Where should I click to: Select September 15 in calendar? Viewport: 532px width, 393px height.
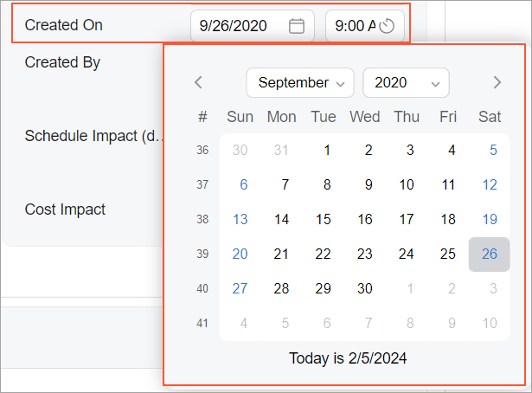(x=324, y=219)
